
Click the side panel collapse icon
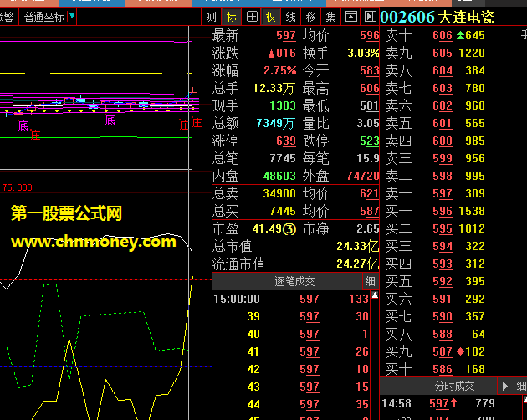370,17
